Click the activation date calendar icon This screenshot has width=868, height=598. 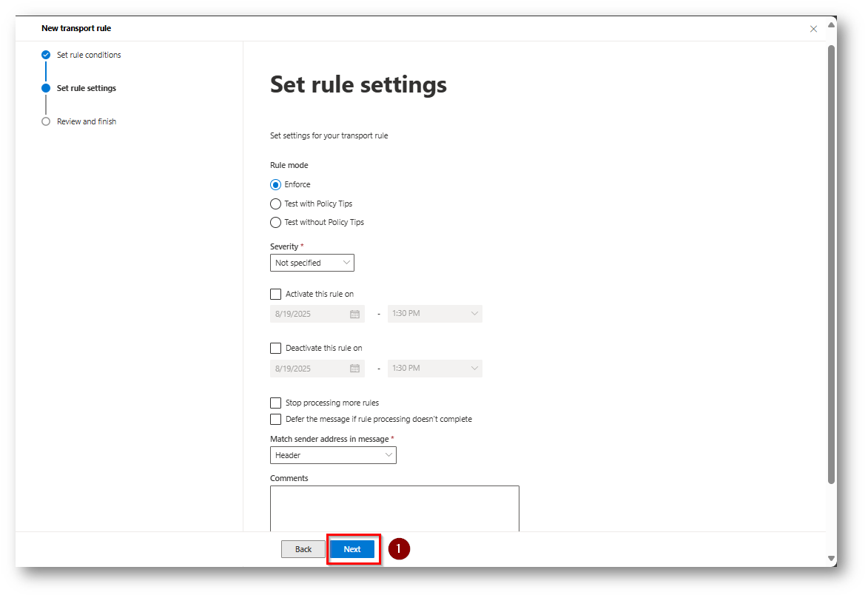(354, 314)
